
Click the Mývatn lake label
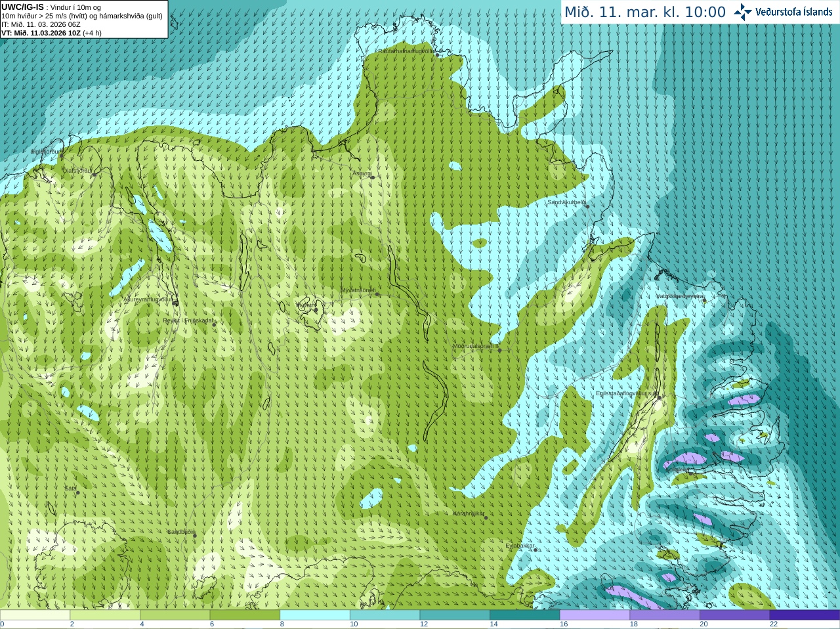point(307,305)
